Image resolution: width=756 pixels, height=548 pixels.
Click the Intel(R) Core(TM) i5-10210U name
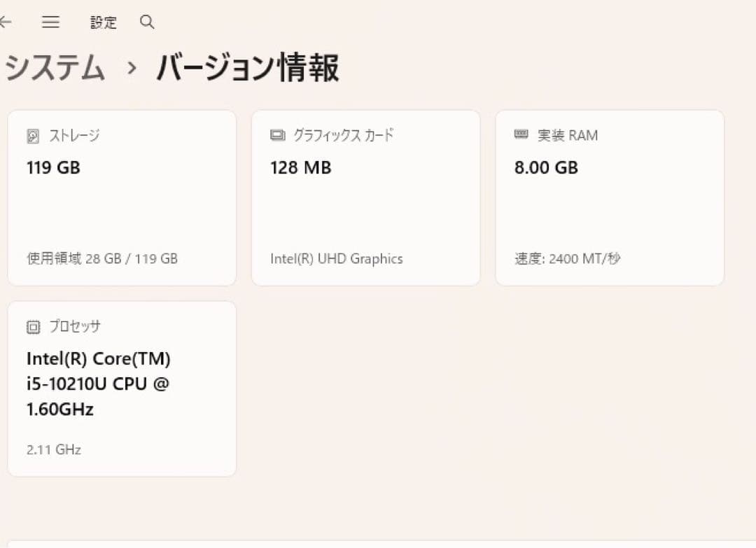[99, 384]
